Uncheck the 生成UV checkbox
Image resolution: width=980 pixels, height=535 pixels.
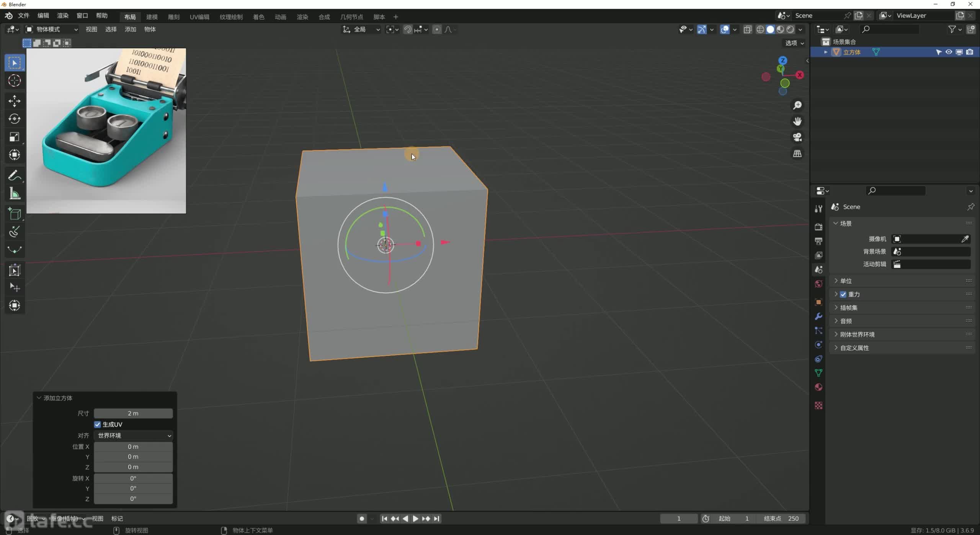(x=98, y=424)
